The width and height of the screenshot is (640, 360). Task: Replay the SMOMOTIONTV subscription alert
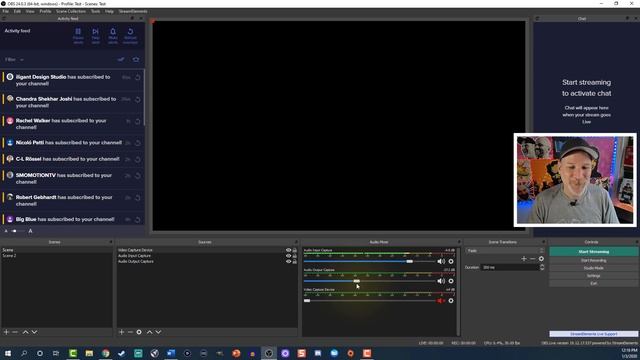click(138, 176)
